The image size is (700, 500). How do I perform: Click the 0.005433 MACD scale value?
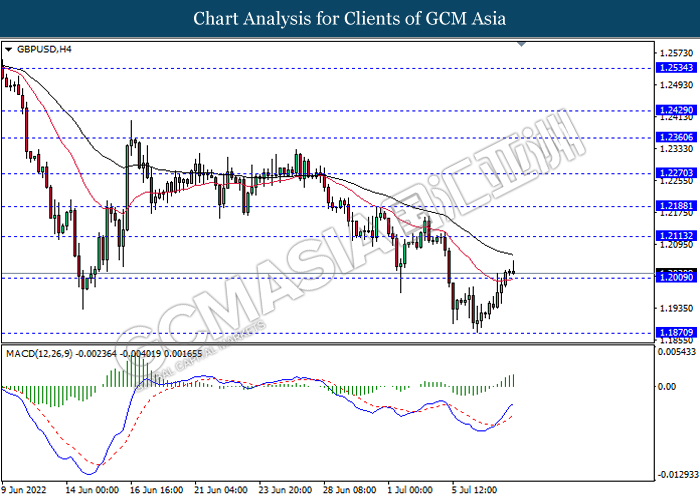pos(676,352)
